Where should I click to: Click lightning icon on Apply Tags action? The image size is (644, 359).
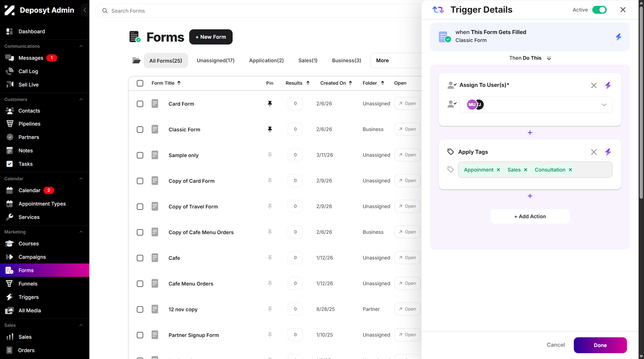(608, 152)
